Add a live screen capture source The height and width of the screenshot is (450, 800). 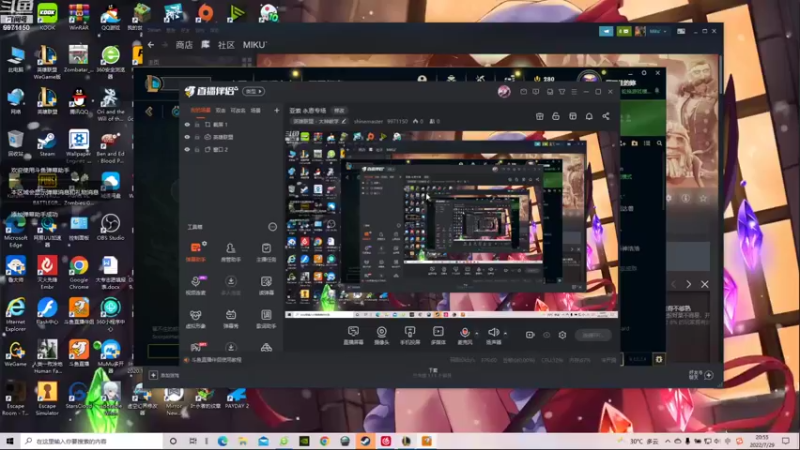click(x=353, y=335)
